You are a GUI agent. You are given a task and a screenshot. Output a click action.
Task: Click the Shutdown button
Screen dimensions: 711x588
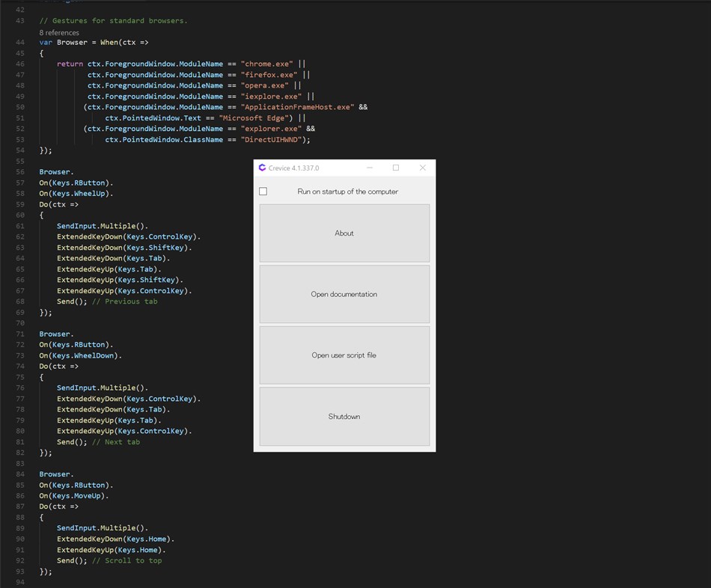pos(344,416)
